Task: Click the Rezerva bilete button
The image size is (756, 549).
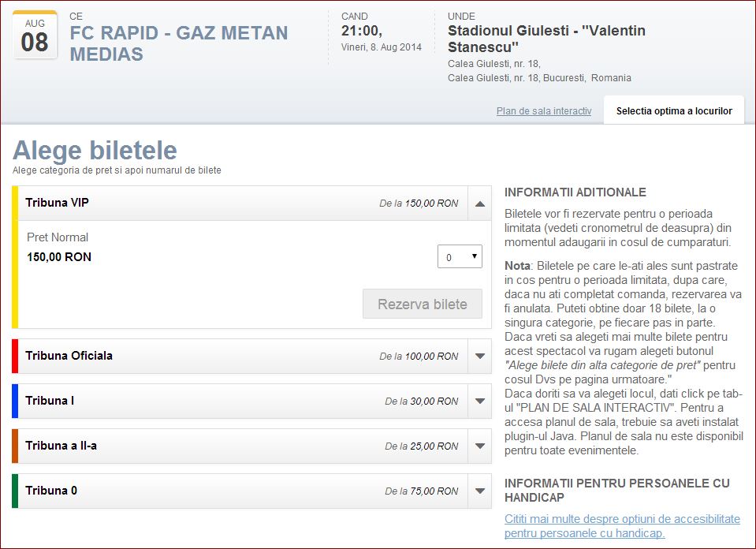Action: [423, 304]
